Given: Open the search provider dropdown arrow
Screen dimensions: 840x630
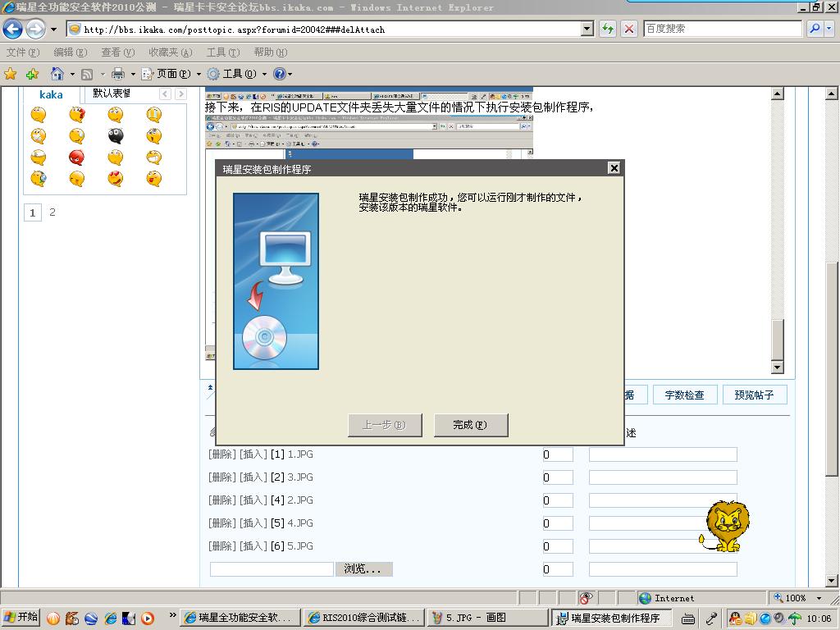Looking at the screenshot, I should pos(829,29).
